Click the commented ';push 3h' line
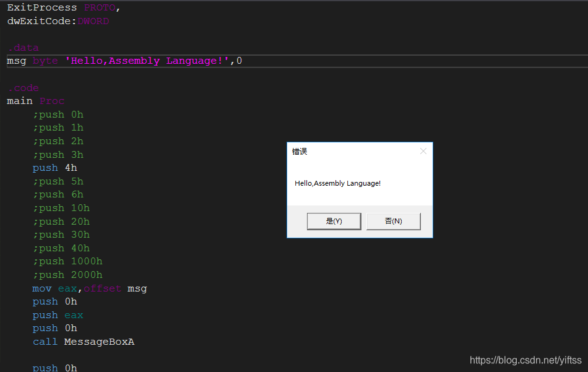 click(x=58, y=155)
